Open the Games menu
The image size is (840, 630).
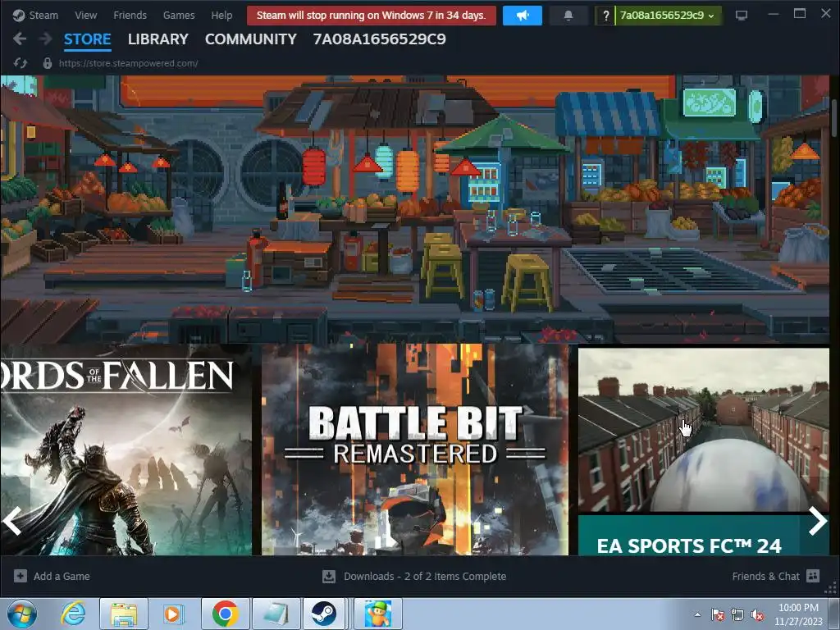coord(178,15)
